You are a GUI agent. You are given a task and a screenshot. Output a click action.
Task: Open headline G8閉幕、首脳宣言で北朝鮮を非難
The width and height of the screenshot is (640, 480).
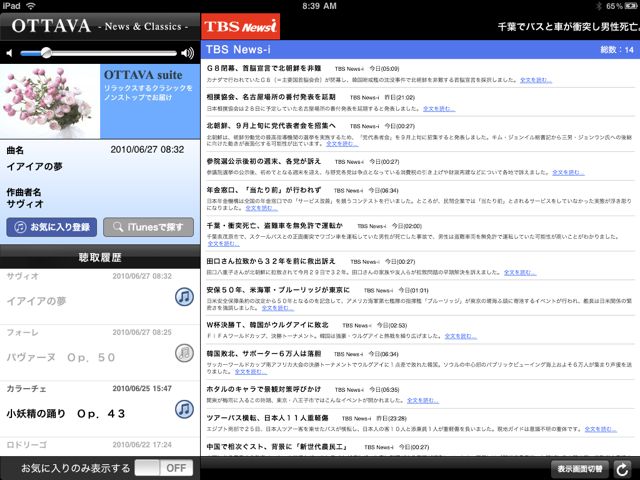click(x=264, y=68)
